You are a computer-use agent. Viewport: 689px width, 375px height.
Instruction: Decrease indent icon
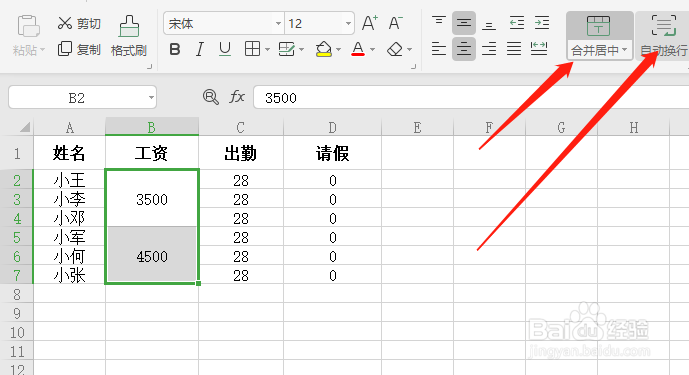[x=517, y=23]
